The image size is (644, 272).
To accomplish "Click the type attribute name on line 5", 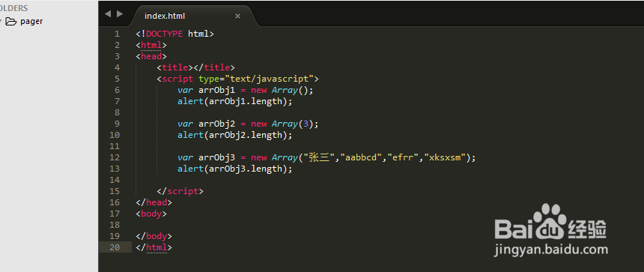I will (x=209, y=79).
